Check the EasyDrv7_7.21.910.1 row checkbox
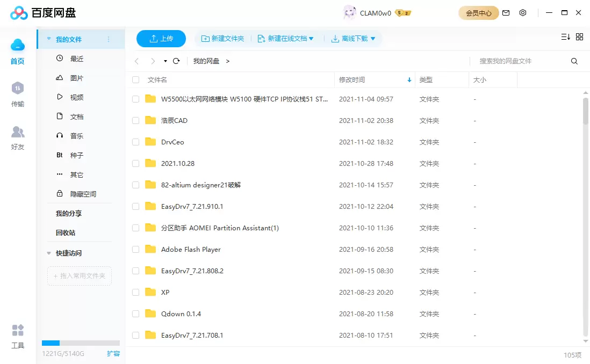The height and width of the screenshot is (364, 590). click(136, 207)
